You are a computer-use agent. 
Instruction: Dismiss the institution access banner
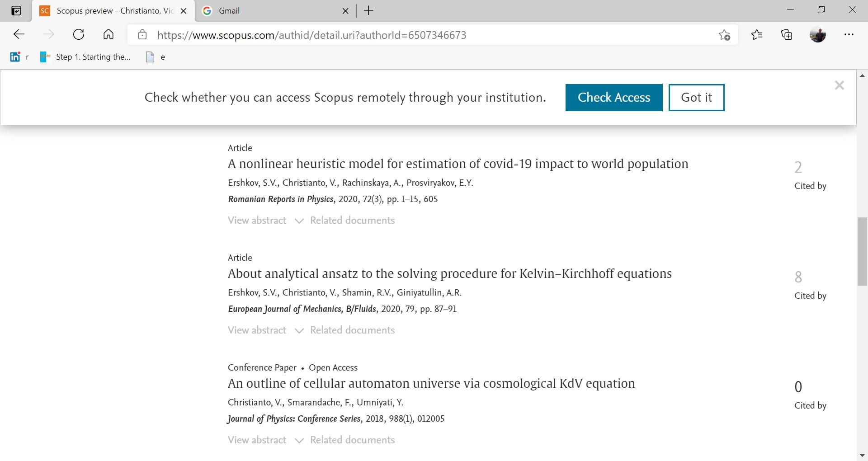pyautogui.click(x=839, y=85)
